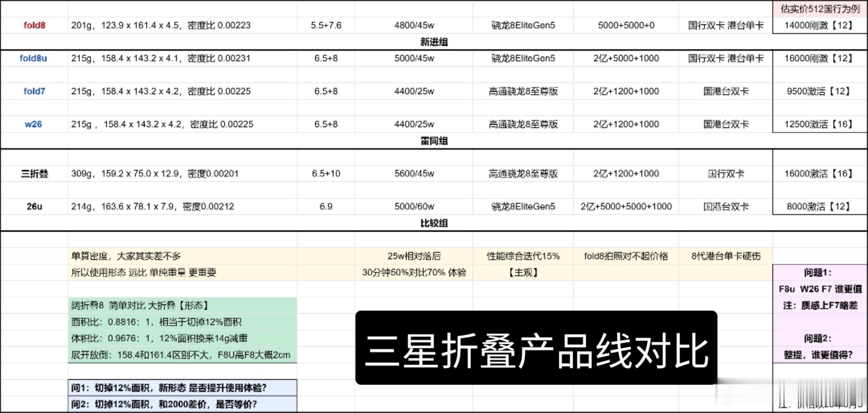Click the 6.5+10 screen size cell
Image resolution: width=868 pixels, height=413 pixels.
(326, 174)
